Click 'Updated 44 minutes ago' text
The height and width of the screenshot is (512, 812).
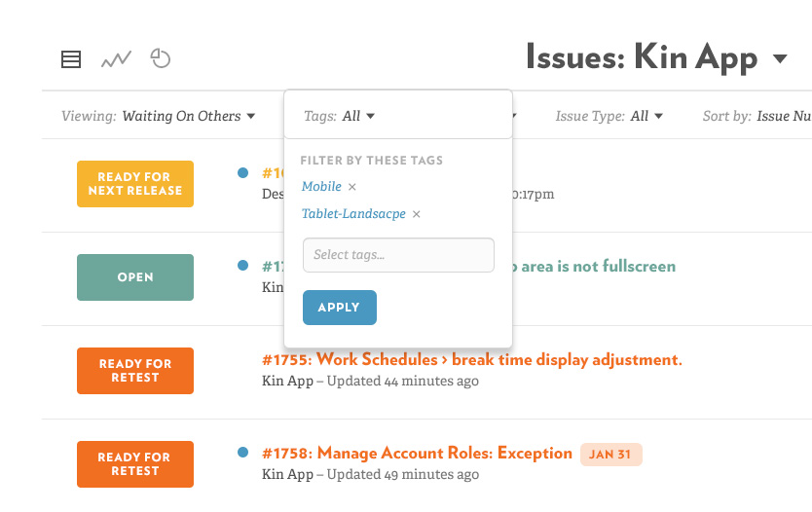click(x=402, y=381)
